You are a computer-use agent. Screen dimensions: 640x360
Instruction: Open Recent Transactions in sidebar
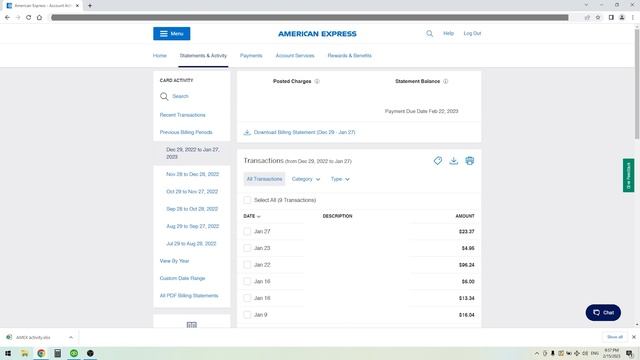point(182,115)
